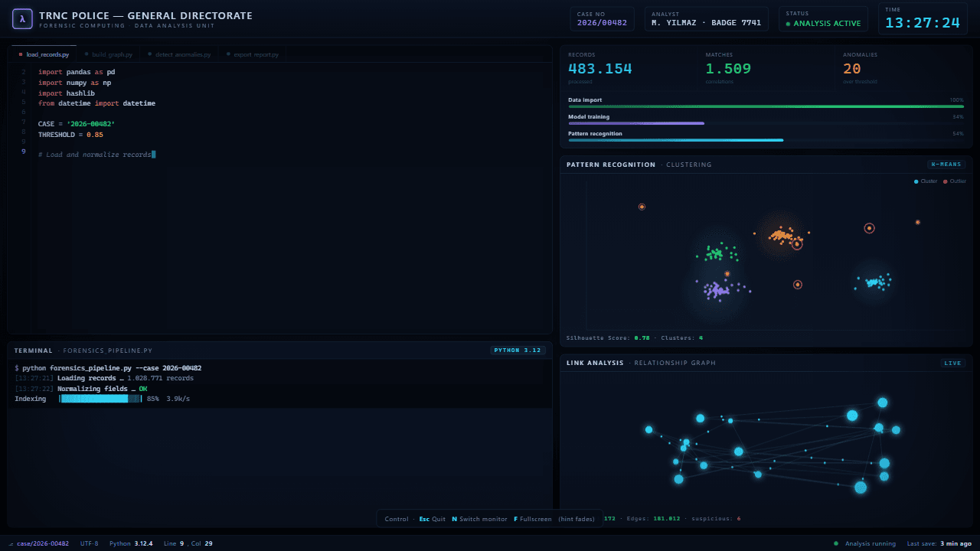Click the anomalies count 20
The height and width of the screenshot is (551, 980).
click(852, 68)
